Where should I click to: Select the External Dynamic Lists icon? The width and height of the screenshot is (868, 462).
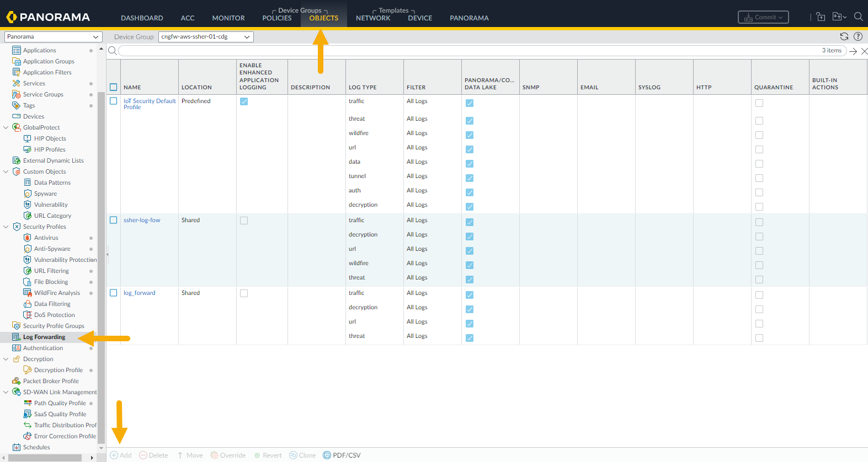[17, 160]
